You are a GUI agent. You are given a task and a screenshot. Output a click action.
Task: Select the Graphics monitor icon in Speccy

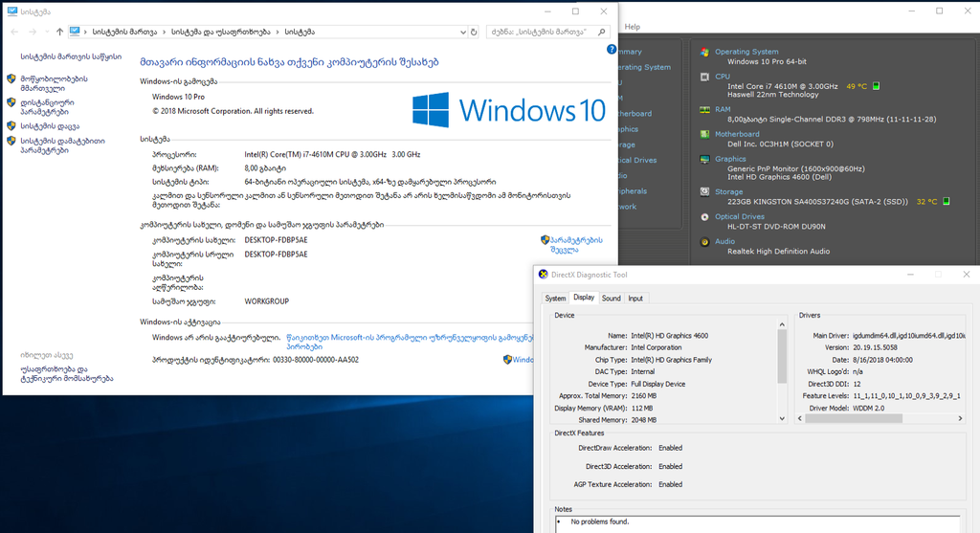(705, 160)
